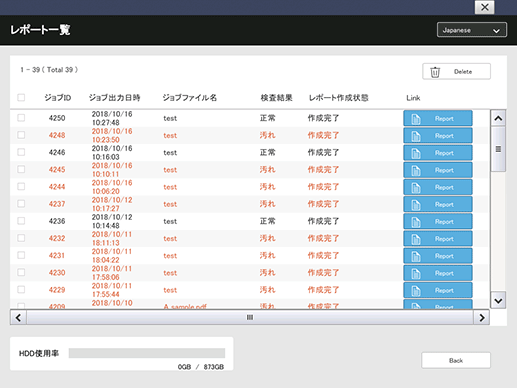517x388 pixels.
Task: Click the 検査結果 column header
Action: (276, 98)
